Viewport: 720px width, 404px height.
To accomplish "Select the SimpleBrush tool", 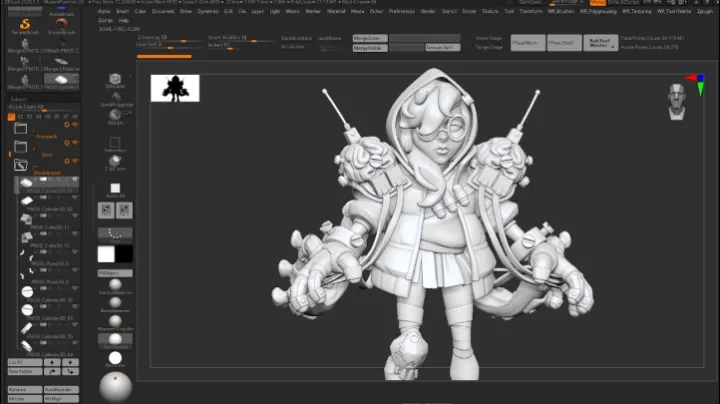I will (x=25, y=25).
